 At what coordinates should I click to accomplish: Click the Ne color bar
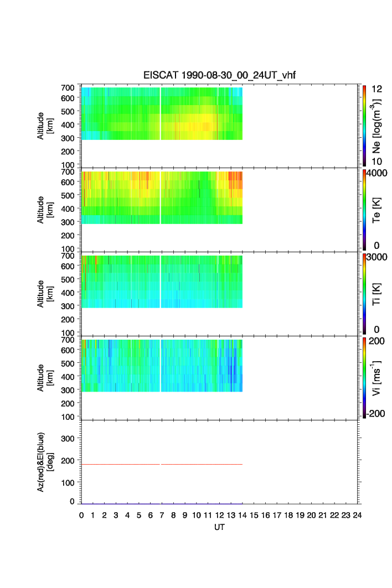(364, 126)
